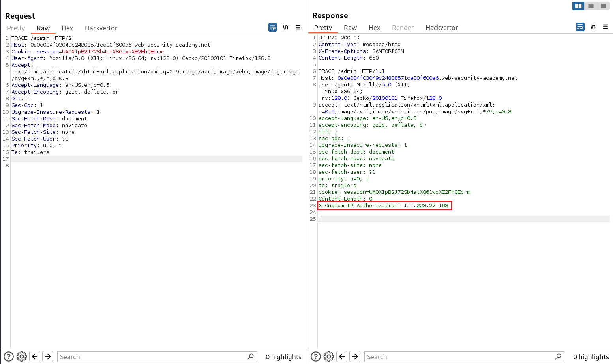Click accept-encoding line in Response
The width and height of the screenshot is (613, 364).
click(372, 125)
